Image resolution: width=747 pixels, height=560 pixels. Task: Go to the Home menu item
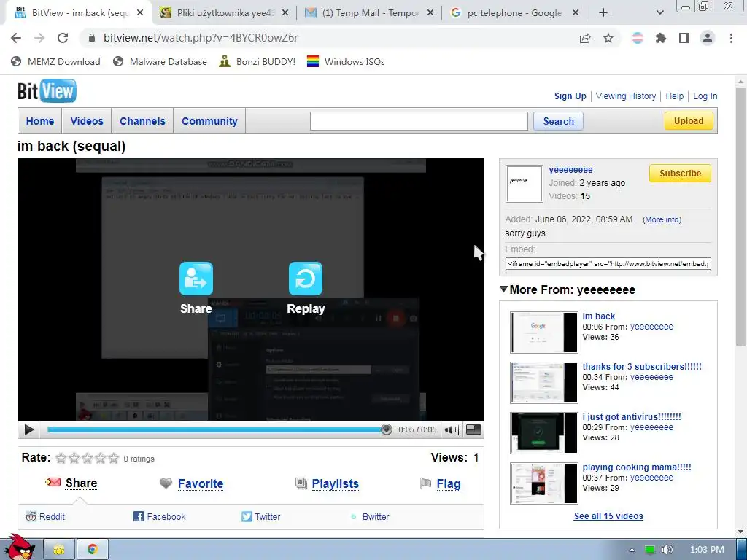40,121
